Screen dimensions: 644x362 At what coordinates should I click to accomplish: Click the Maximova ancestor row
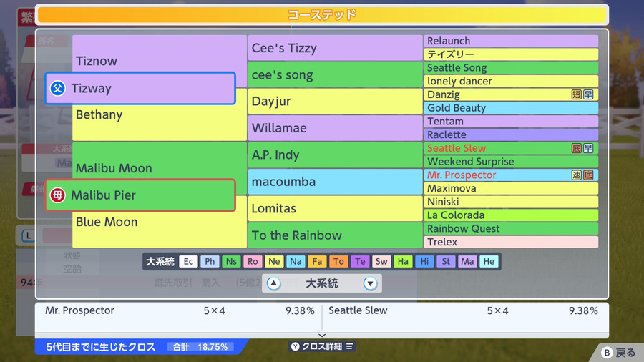coord(511,188)
